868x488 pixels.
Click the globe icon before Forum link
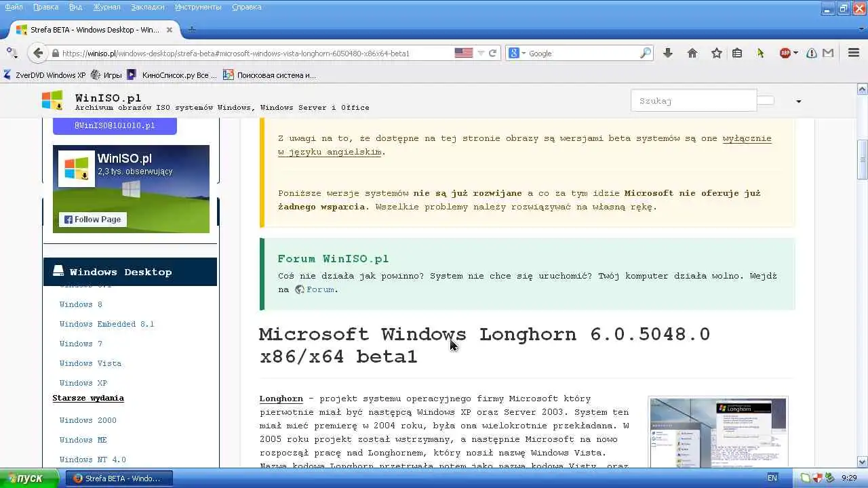pyautogui.click(x=299, y=289)
